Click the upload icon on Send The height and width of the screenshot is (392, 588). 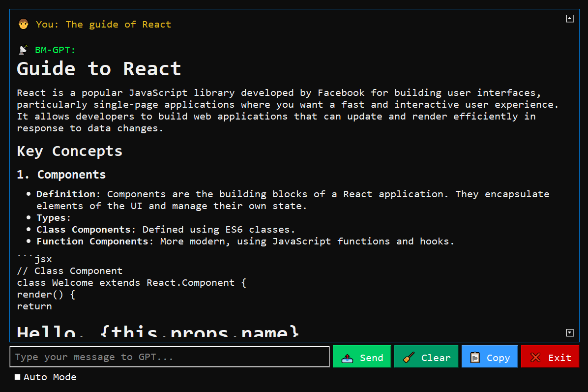[347, 358]
